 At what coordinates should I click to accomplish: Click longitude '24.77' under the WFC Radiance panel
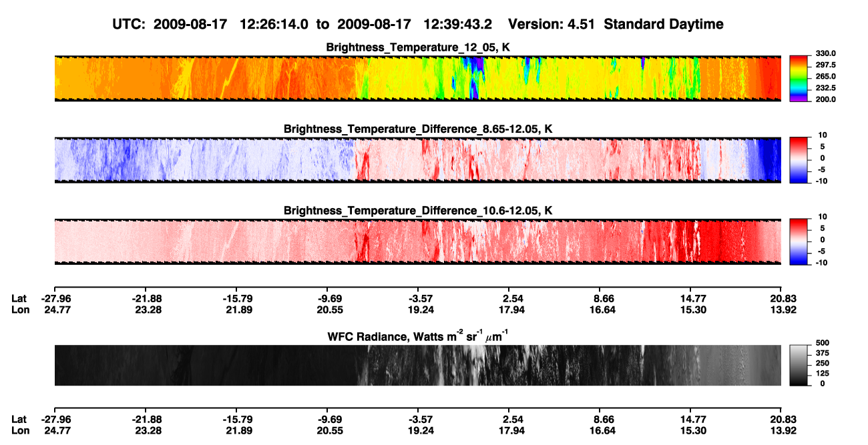point(57,430)
